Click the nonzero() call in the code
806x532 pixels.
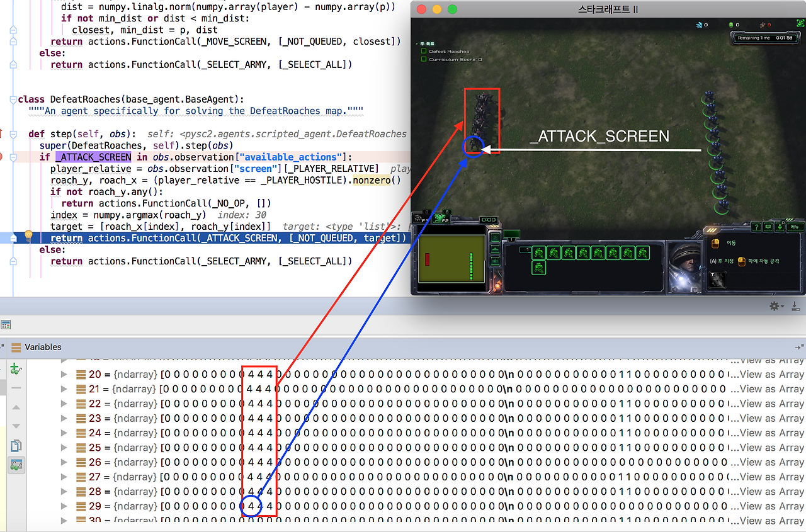click(377, 180)
